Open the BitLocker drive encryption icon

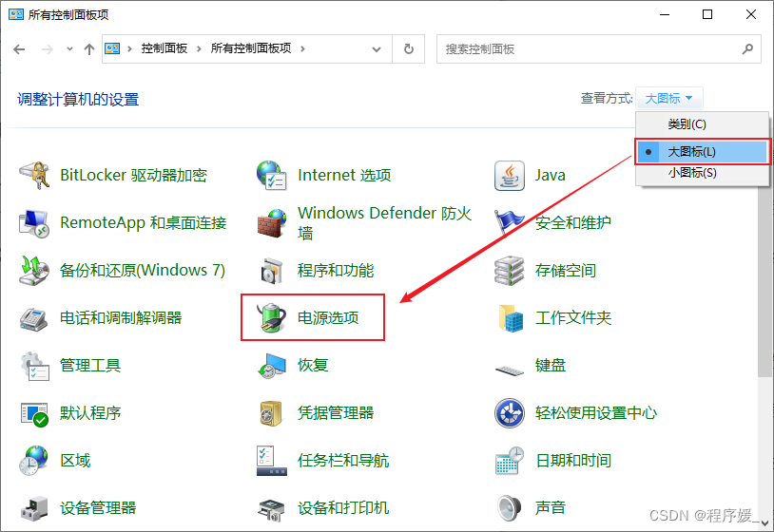click(34, 175)
